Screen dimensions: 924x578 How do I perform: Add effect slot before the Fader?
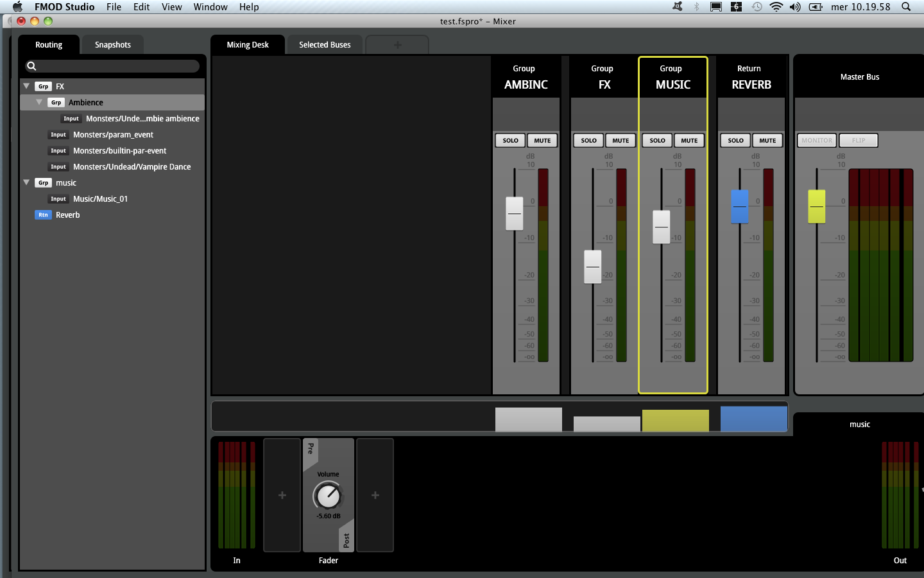(x=282, y=495)
